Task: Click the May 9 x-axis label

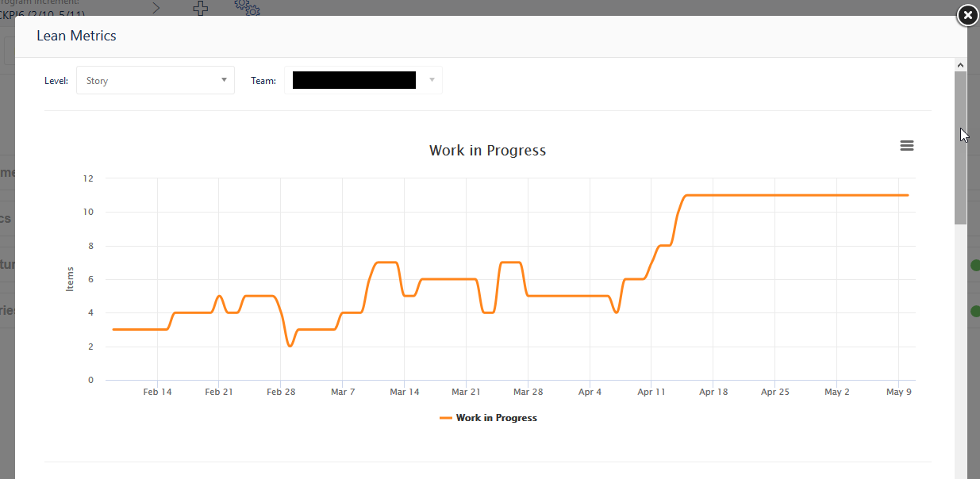Action: point(898,392)
